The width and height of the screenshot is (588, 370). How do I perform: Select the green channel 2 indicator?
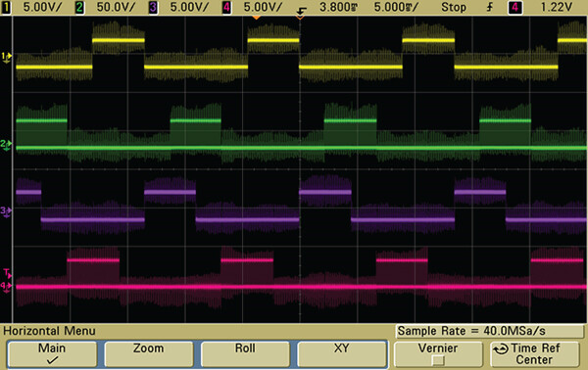(79, 7)
